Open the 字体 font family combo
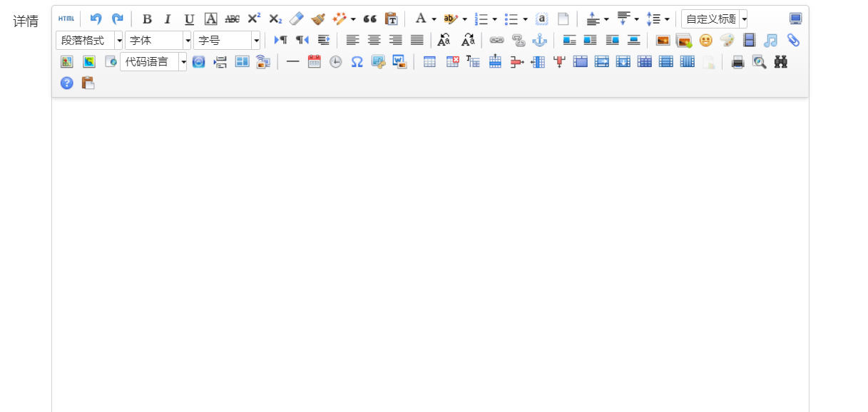This screenshot has width=868, height=412. [158, 41]
